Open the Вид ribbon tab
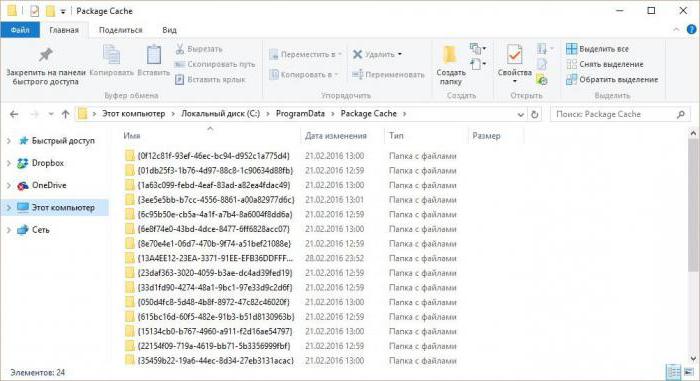Viewport: 700px width, 381px height. (x=169, y=30)
